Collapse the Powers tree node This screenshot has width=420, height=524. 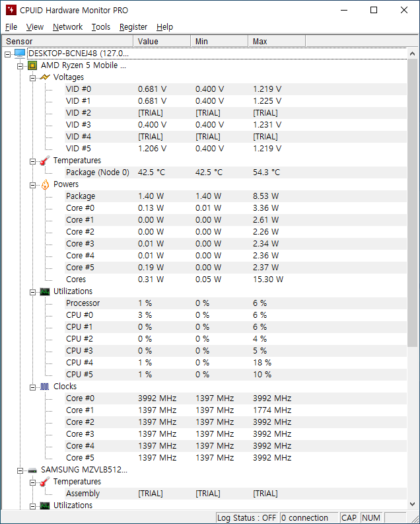(x=32, y=185)
